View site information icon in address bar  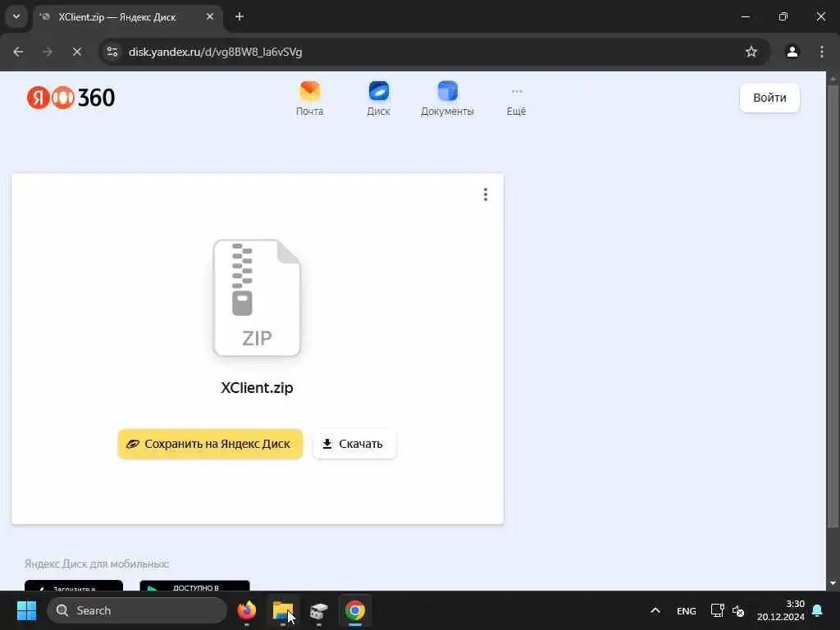point(112,52)
